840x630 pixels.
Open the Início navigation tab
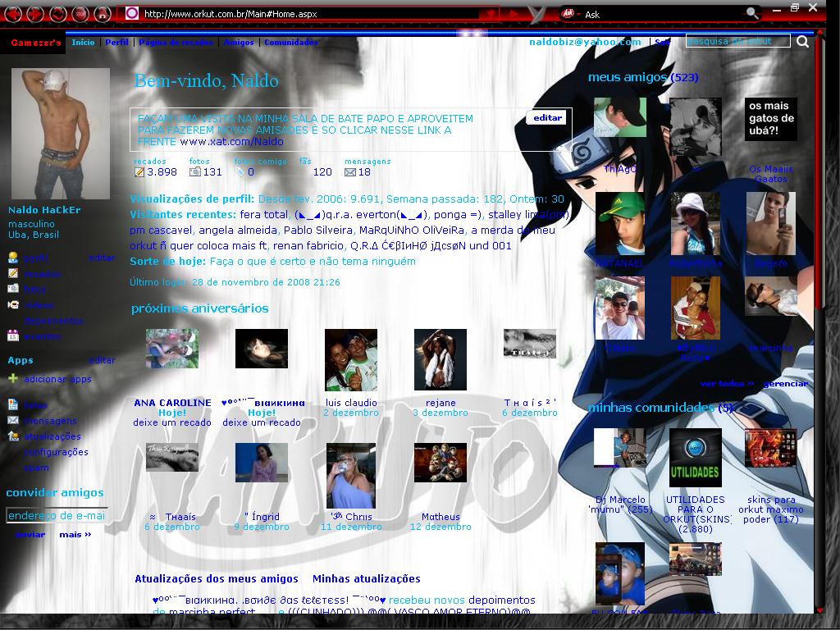coord(83,43)
